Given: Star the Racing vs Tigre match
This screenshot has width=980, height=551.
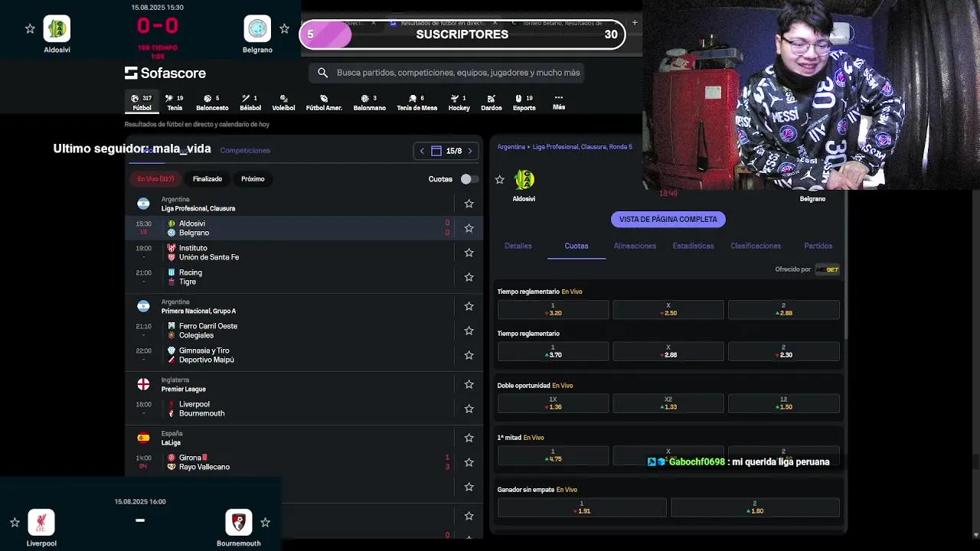Looking at the screenshot, I should click(469, 277).
